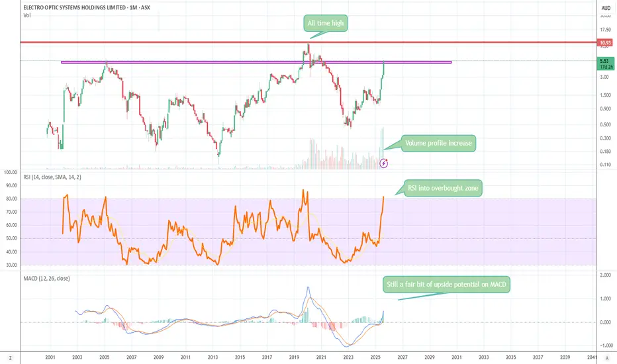Screen dimensions: 617x364
Task: Click the lightning bolt event icon
Action: [x=384, y=163]
